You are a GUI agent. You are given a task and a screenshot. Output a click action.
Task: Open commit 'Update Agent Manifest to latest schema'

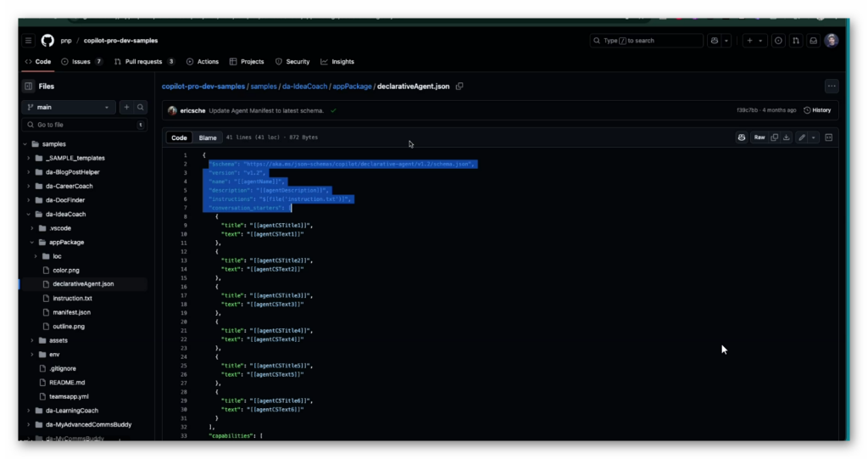tap(266, 110)
